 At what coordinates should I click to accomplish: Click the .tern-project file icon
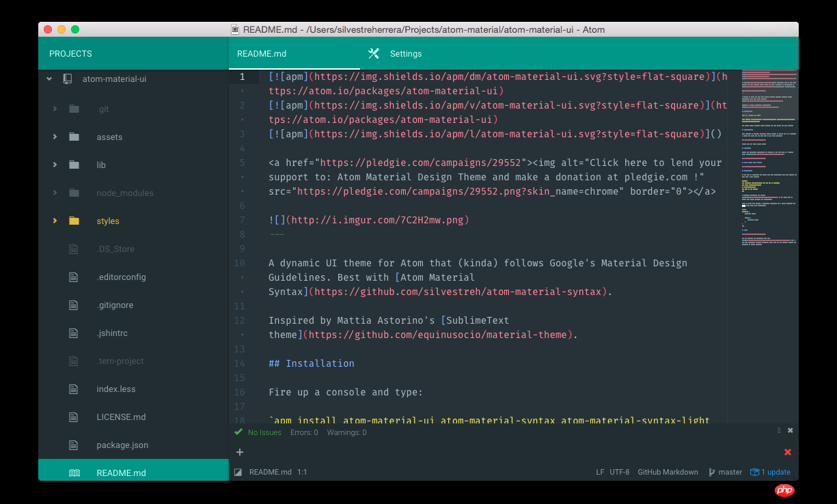coord(74,361)
